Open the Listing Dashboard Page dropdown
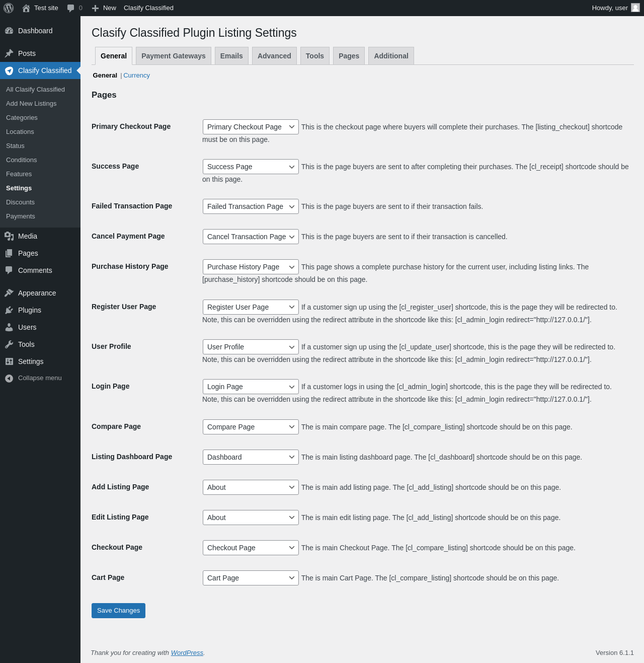644x663 pixels. tap(251, 457)
